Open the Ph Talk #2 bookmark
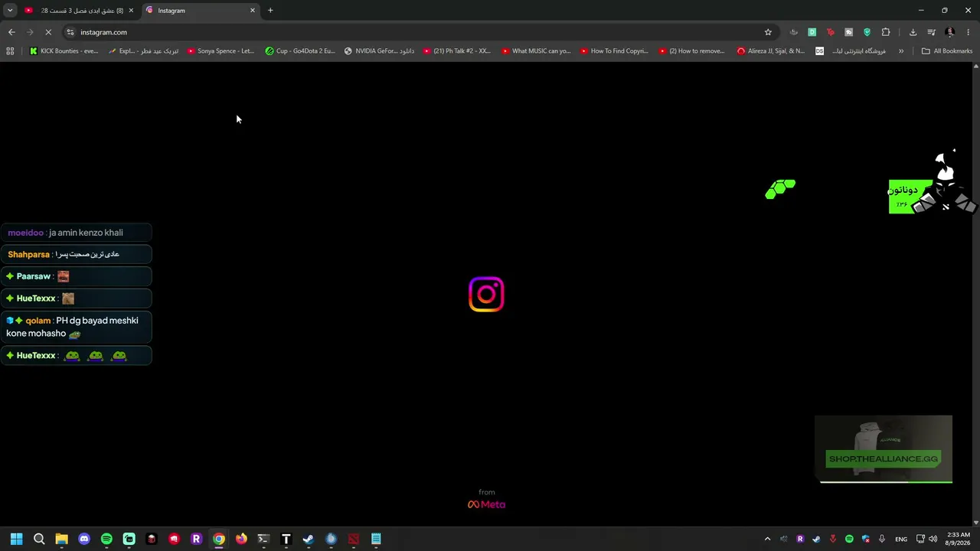Screen dimensions: 980x551 click(x=457, y=51)
